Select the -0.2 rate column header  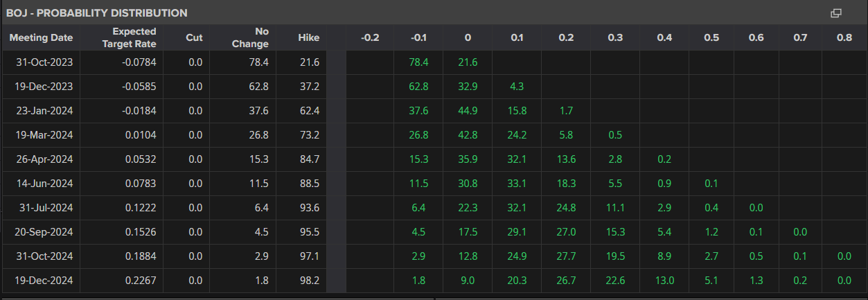pos(370,37)
